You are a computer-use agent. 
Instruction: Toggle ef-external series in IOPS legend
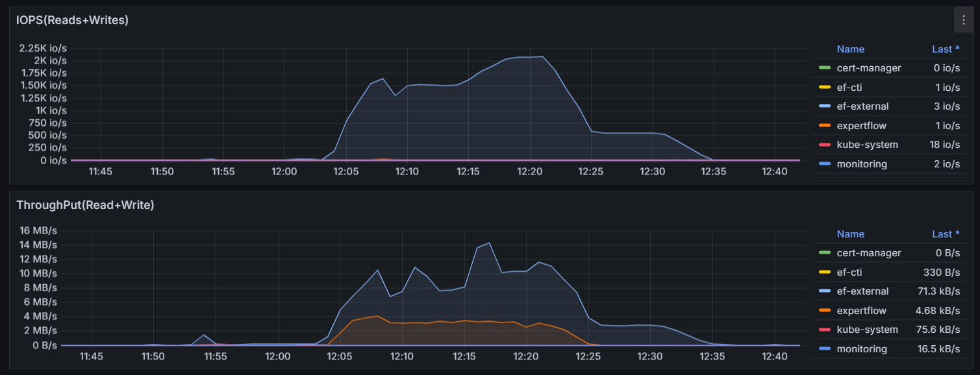(862, 106)
